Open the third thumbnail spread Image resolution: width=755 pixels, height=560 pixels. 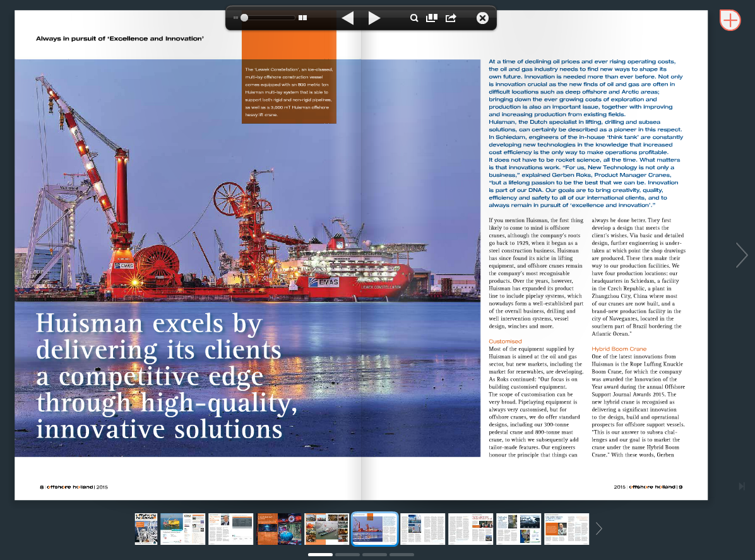(x=230, y=528)
